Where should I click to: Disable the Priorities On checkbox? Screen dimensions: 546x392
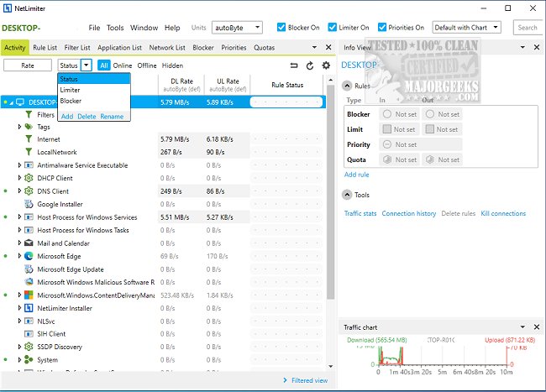pyautogui.click(x=382, y=28)
